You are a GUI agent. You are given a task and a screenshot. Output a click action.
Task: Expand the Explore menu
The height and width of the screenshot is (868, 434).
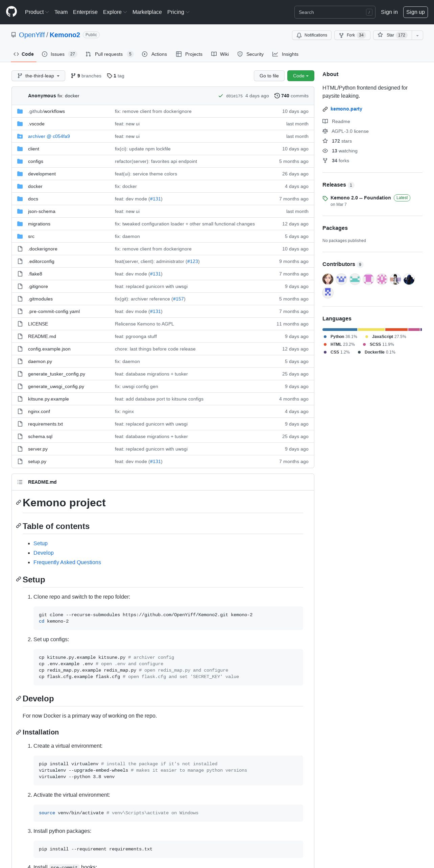pyautogui.click(x=115, y=12)
